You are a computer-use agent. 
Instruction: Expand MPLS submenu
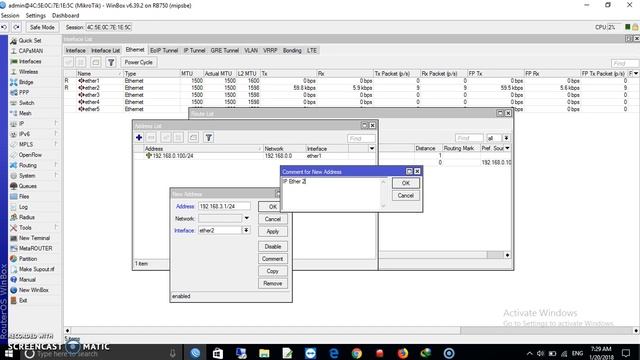click(x=56, y=144)
